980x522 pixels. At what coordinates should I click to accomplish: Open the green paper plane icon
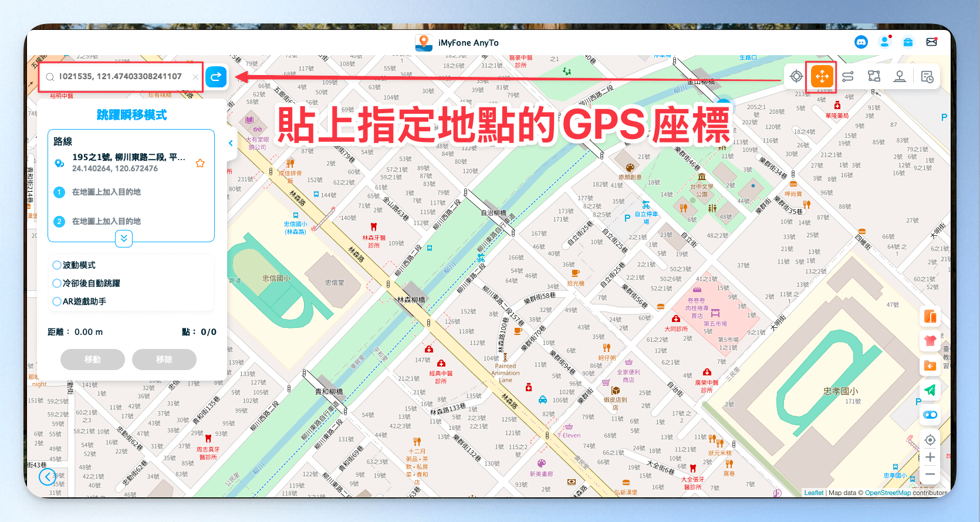pyautogui.click(x=930, y=390)
